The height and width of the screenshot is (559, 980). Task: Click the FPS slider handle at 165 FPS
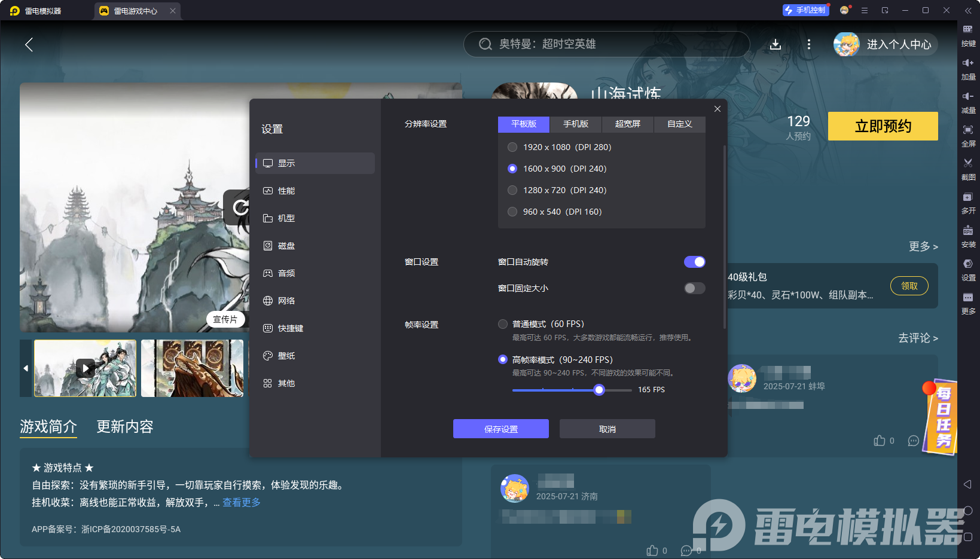[x=599, y=390]
